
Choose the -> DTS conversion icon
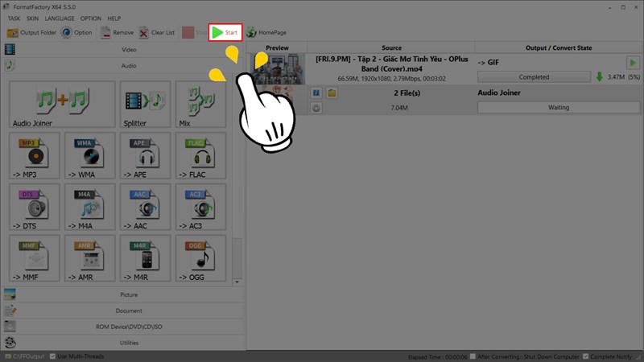[x=35, y=207]
